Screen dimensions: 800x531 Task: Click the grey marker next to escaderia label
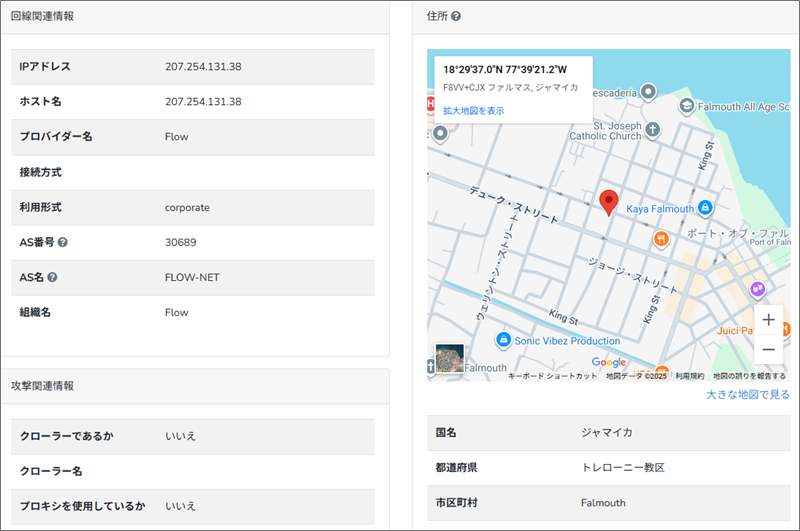[648, 92]
